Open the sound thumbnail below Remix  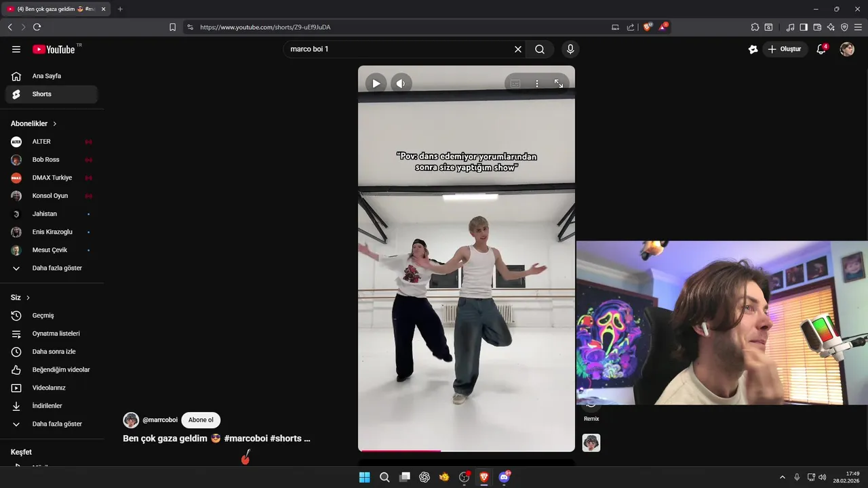591,443
